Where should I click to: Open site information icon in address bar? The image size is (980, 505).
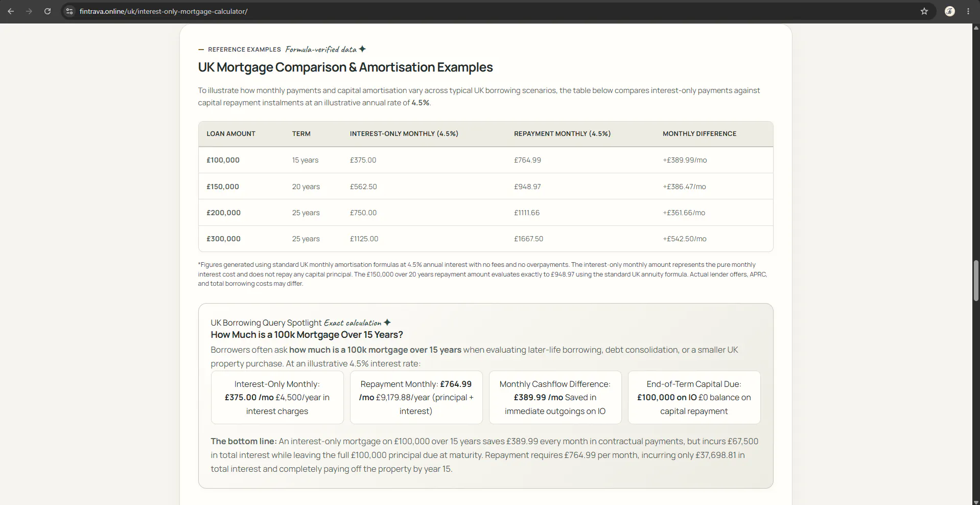coord(69,11)
